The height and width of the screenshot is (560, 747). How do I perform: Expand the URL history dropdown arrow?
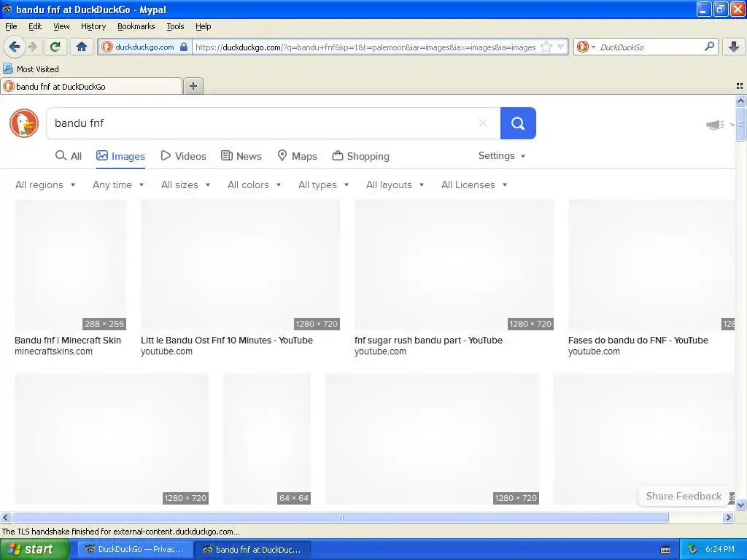(x=561, y=47)
